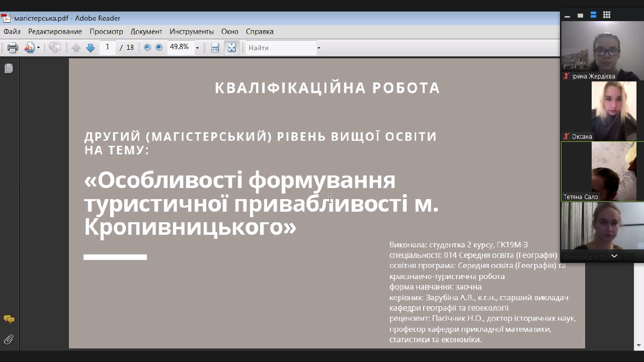This screenshot has width=644, height=362.
Task: Switch video panel to single-speaker view
Action: click(580, 16)
